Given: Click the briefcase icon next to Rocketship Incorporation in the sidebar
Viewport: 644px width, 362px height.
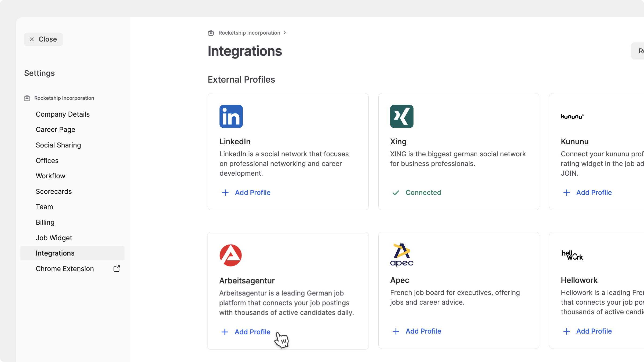Looking at the screenshot, I should click(x=27, y=98).
